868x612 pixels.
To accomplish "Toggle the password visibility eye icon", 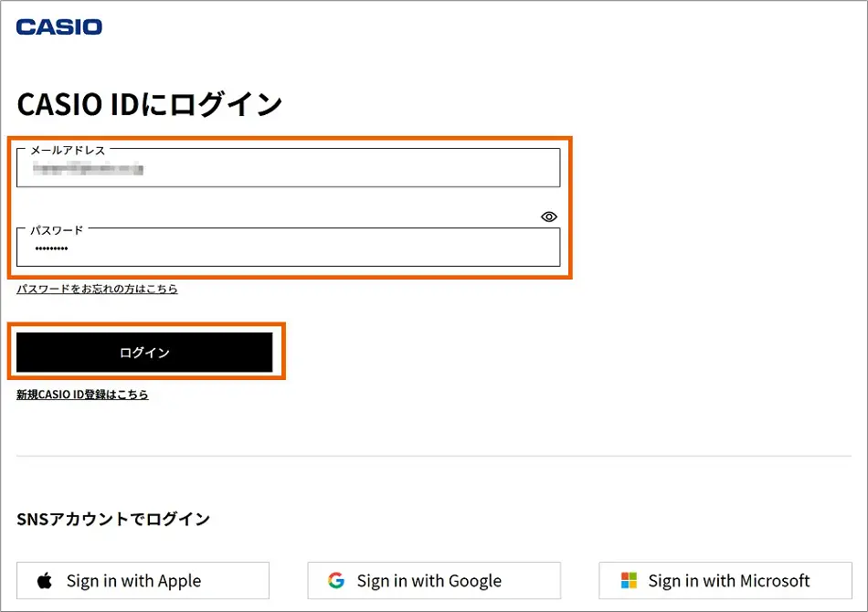I will (548, 216).
